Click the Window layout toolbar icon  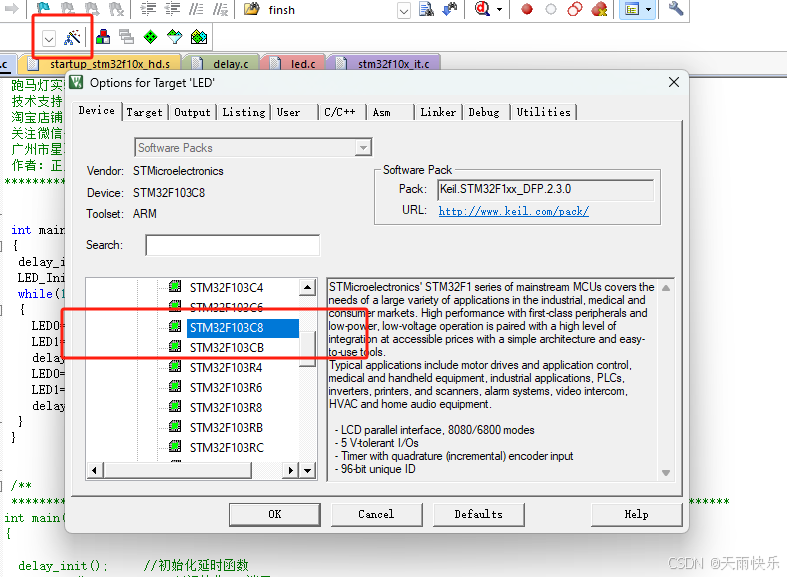pyautogui.click(x=632, y=9)
